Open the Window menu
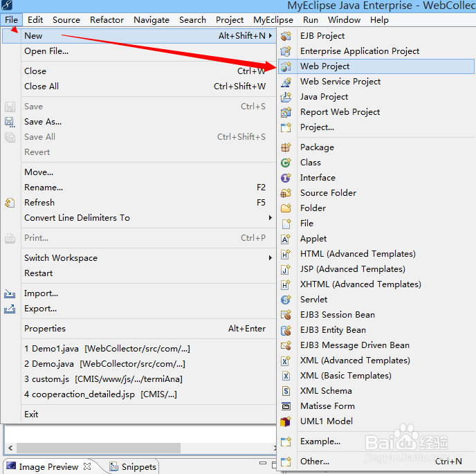Screen dimensions: 476x474 (344, 20)
